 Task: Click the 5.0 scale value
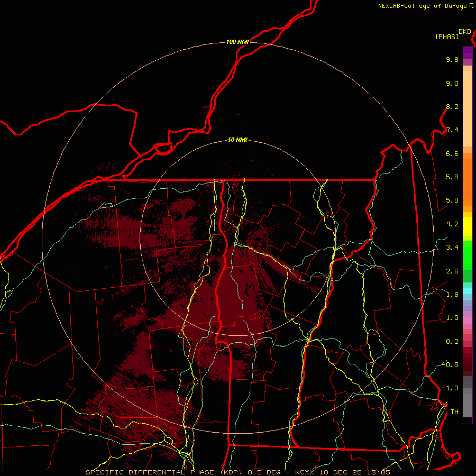pos(452,200)
